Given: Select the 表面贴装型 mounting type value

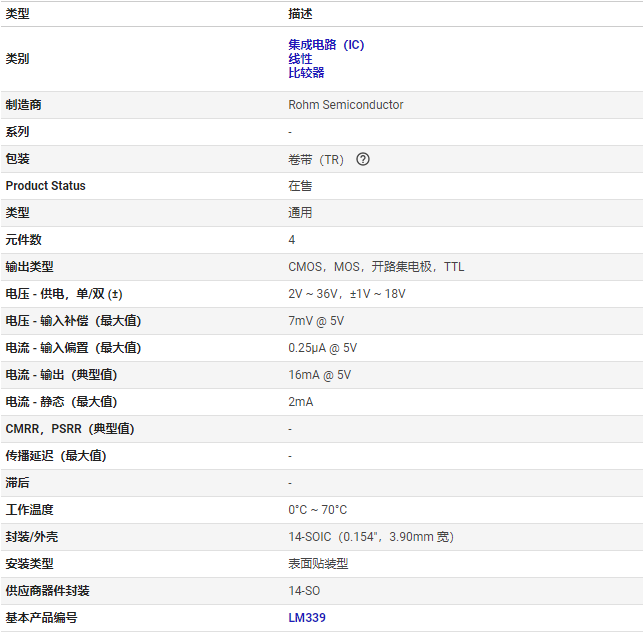Looking at the screenshot, I should pos(318,564).
